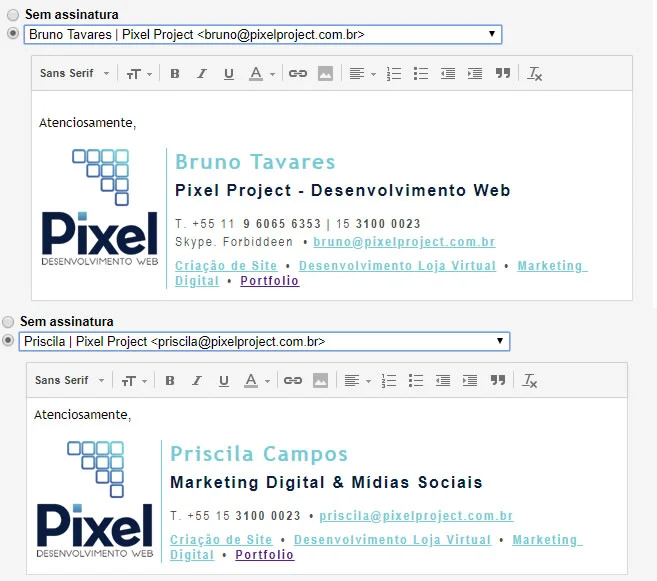Click quote icon in Priscila signature toolbar

pos(497,380)
